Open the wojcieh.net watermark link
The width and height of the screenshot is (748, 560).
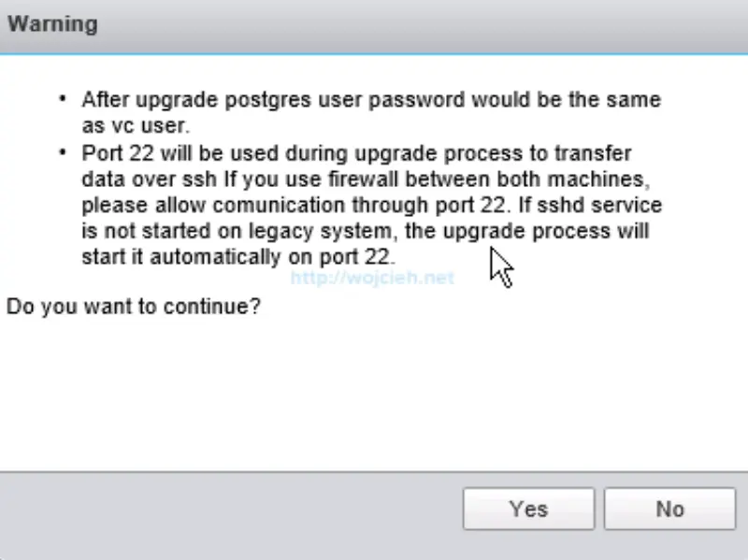pyautogui.click(x=371, y=278)
